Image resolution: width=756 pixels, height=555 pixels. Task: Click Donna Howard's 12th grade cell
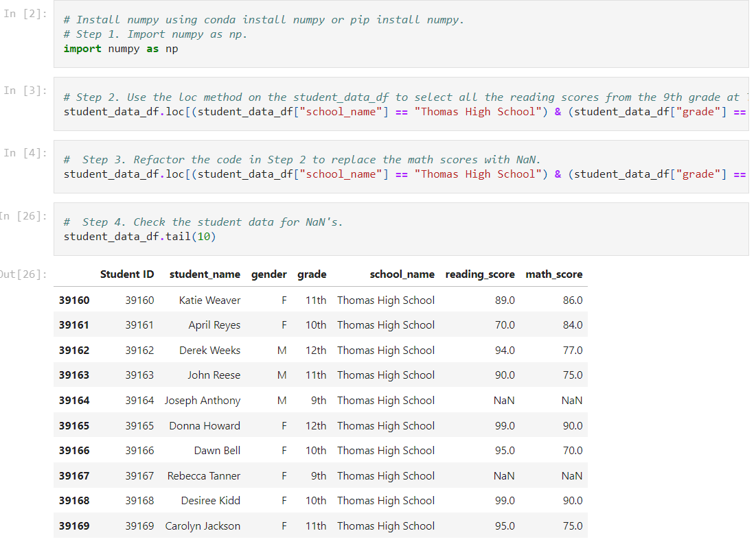click(316, 426)
